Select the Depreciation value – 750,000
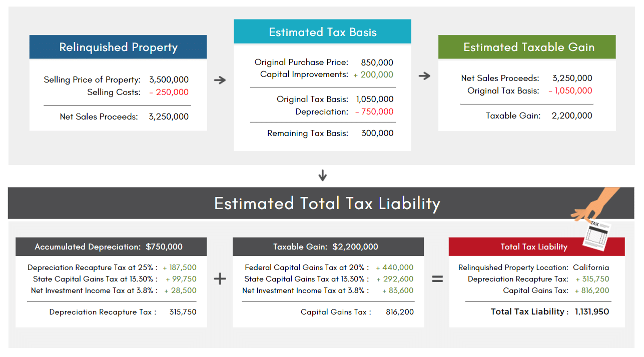Screen dimensions: 644x357 click(374, 111)
